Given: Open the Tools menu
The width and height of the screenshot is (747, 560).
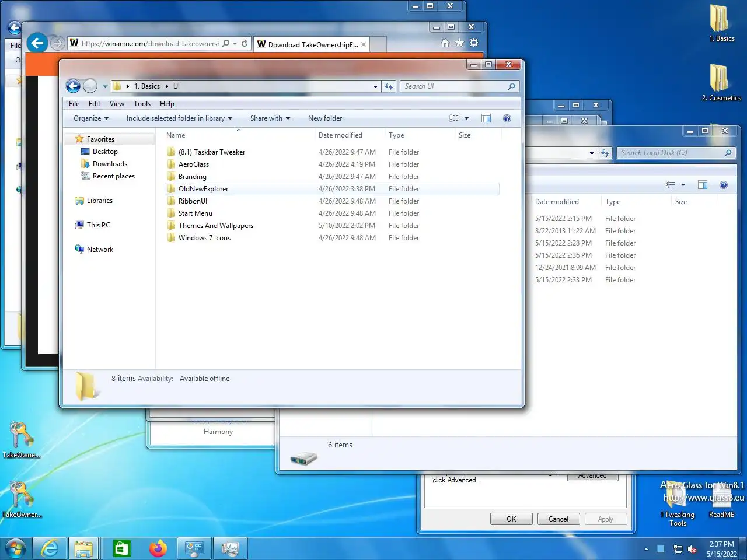Looking at the screenshot, I should click(142, 104).
